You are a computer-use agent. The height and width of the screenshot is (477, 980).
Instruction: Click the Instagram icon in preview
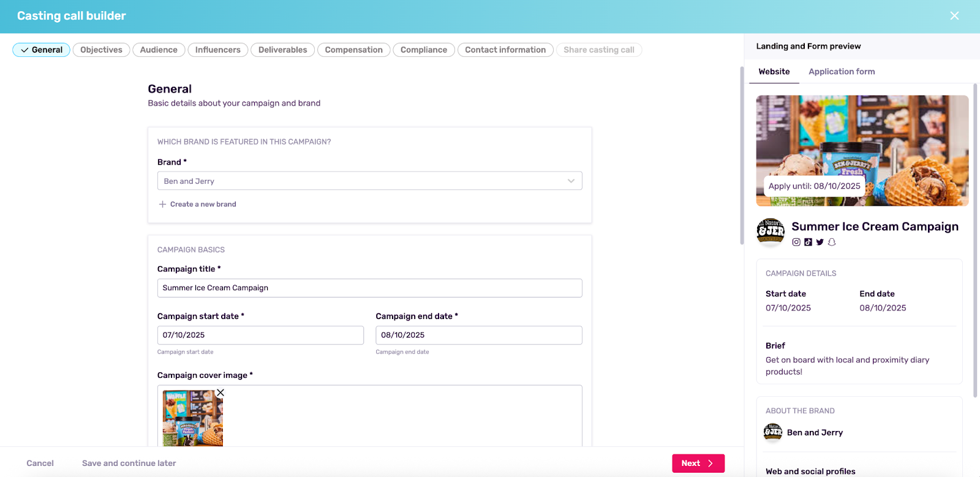tap(796, 242)
